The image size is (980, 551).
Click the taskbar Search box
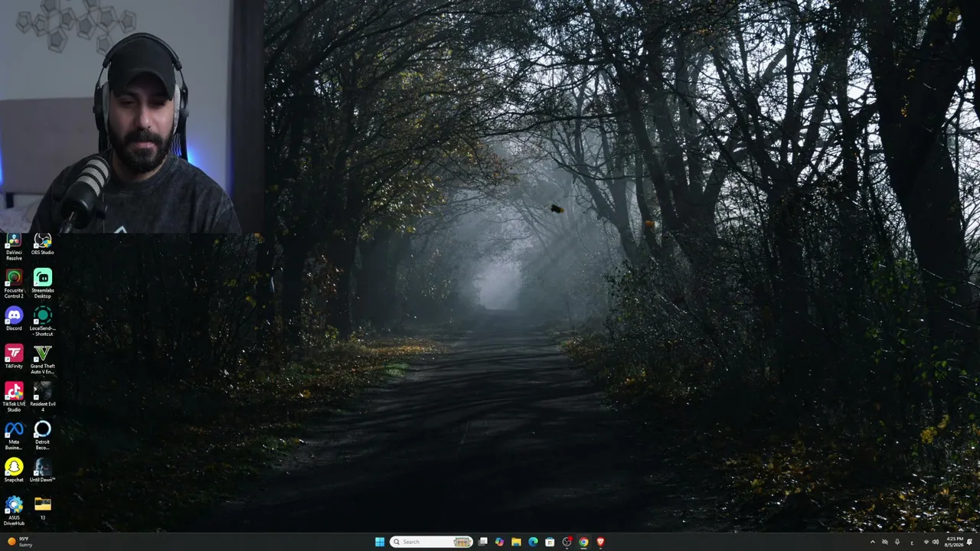point(430,542)
